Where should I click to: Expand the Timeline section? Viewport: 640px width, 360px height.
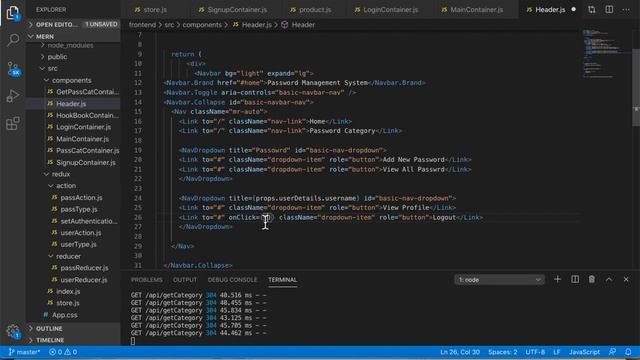pos(73,340)
